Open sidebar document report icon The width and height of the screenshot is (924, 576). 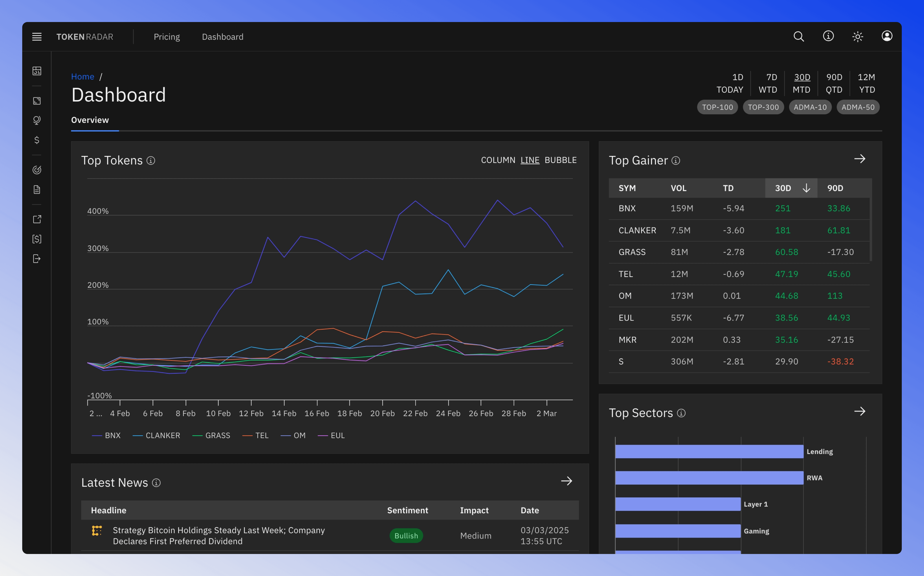coord(37,189)
